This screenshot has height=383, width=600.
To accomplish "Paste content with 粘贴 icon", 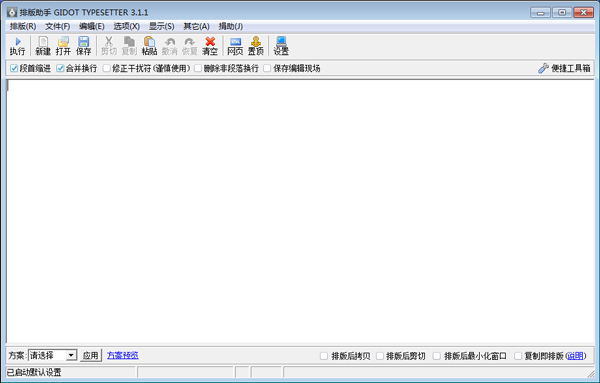I will pos(149,46).
